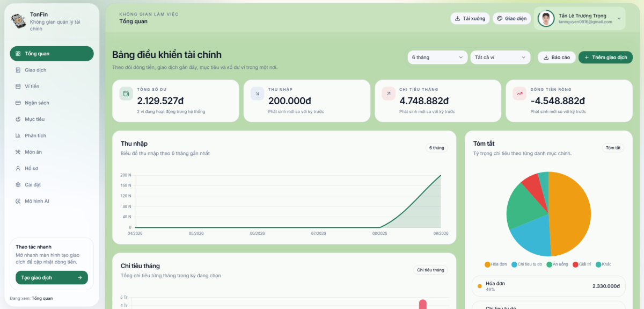
Task: Click the Mục tiêu target icon
Action: [x=18, y=119]
